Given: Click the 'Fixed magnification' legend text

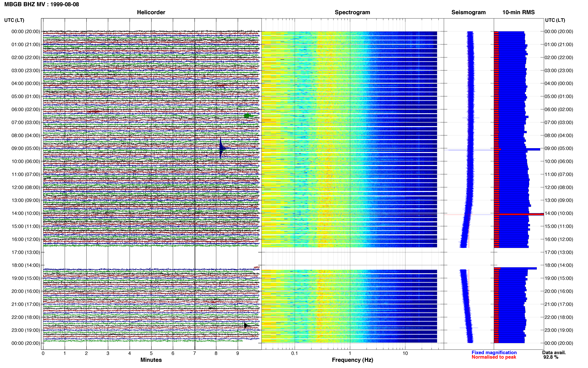Looking at the screenshot, I should [494, 352].
